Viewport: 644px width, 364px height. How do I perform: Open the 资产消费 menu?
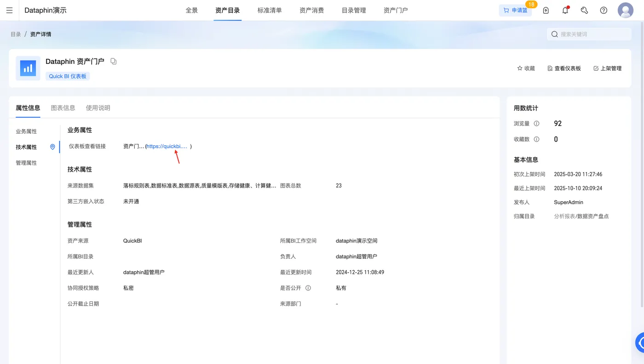311,10
